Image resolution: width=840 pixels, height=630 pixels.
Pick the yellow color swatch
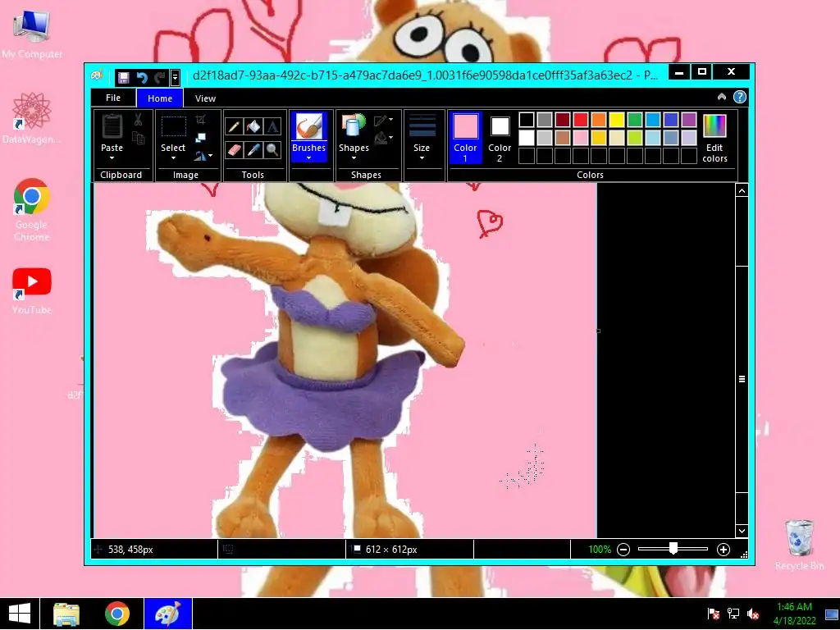point(617,120)
